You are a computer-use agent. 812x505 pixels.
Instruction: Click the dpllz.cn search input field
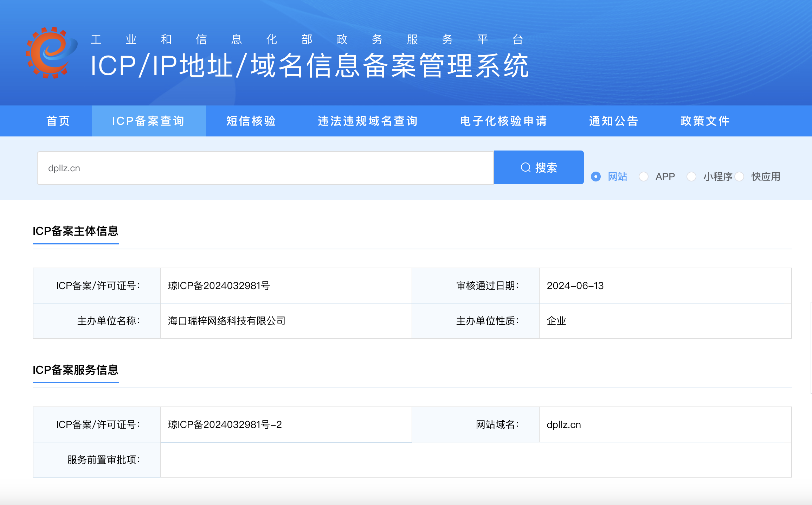[x=265, y=168]
